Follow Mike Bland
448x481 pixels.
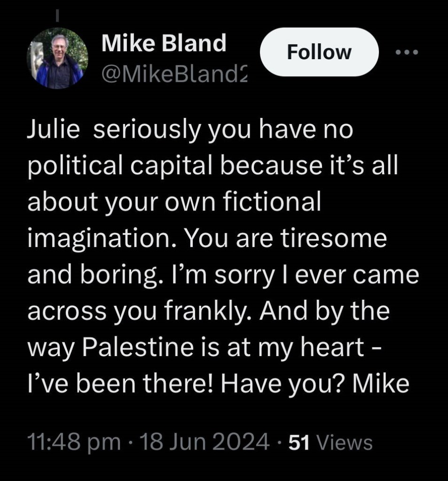click(319, 52)
